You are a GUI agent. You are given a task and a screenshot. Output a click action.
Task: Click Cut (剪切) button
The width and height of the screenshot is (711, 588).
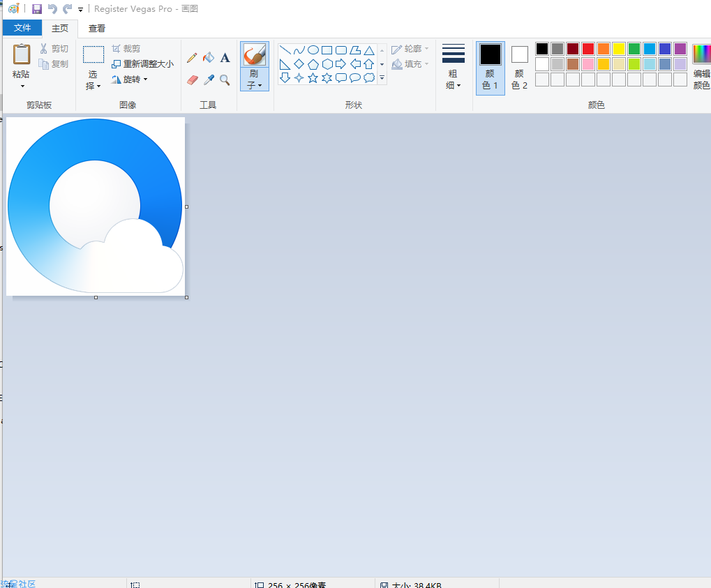click(54, 49)
